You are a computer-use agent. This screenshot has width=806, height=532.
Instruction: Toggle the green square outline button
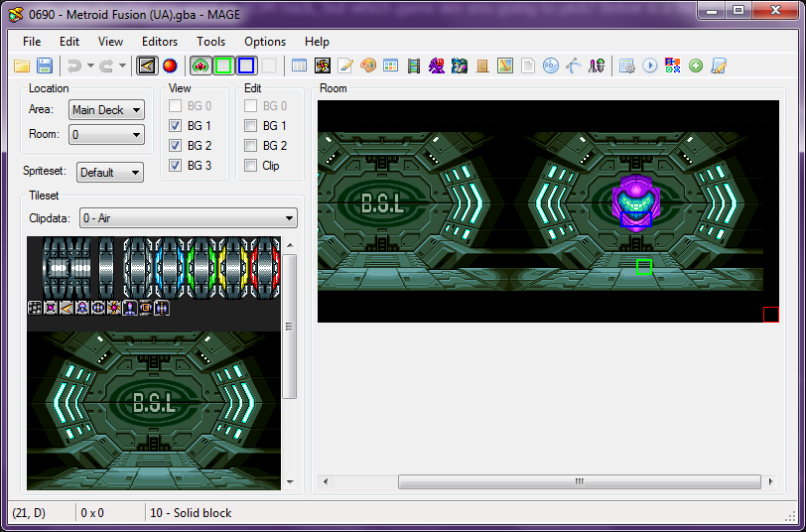[223, 66]
